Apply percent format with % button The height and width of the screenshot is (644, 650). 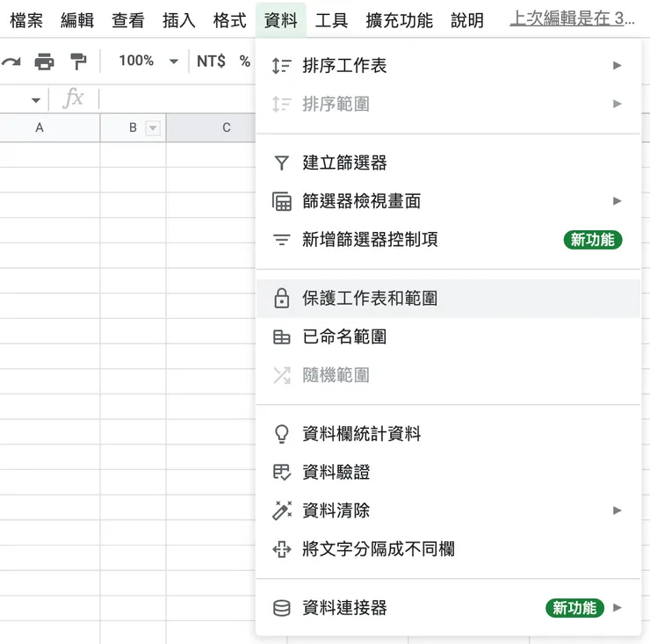244,62
